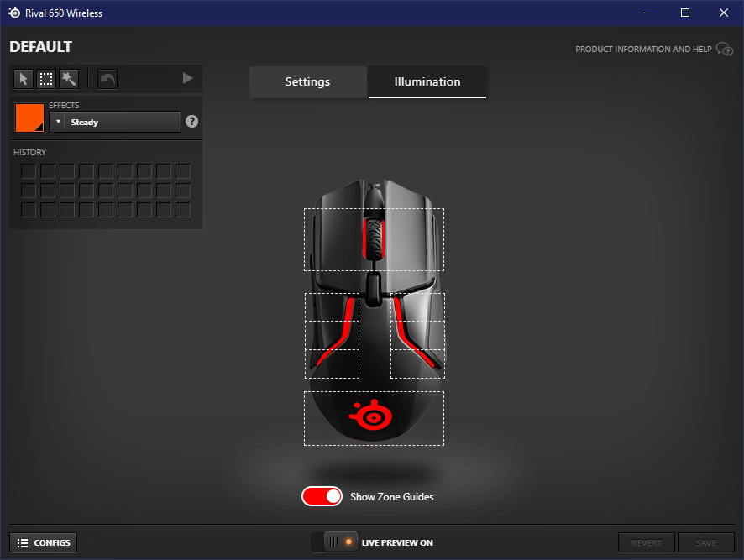This screenshot has width=744, height=560.
Task: Click the HISTORY panel label
Action: tap(30, 152)
